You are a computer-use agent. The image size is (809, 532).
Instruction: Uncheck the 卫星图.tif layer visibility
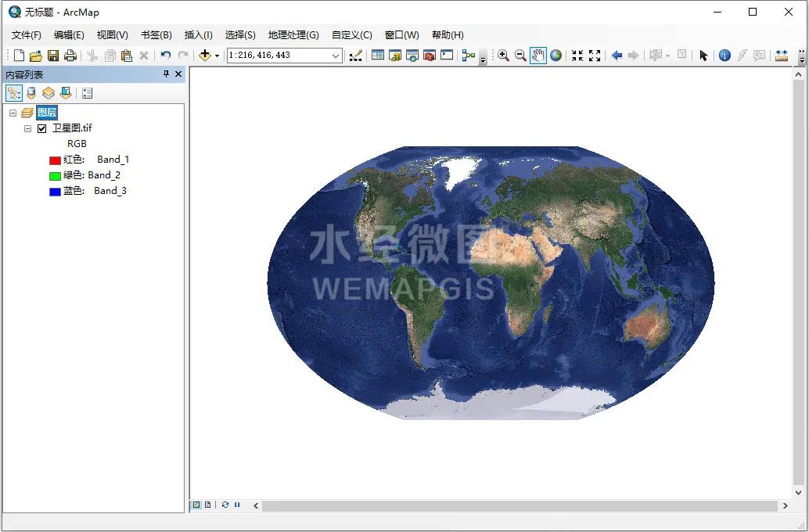41,128
